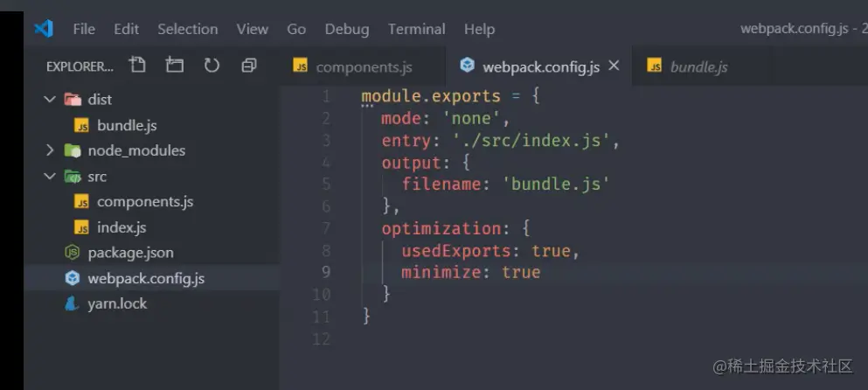Collapse the dist folder chevron
868x390 pixels.
(50, 99)
